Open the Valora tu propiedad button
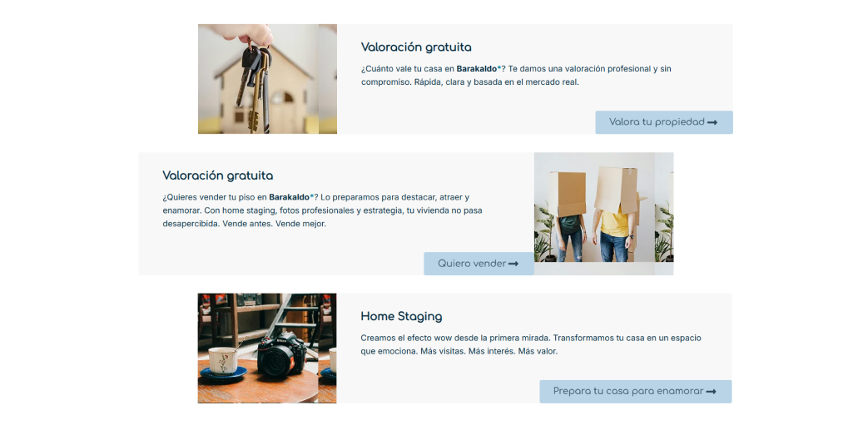The image size is (868, 430). pyautogui.click(x=664, y=122)
